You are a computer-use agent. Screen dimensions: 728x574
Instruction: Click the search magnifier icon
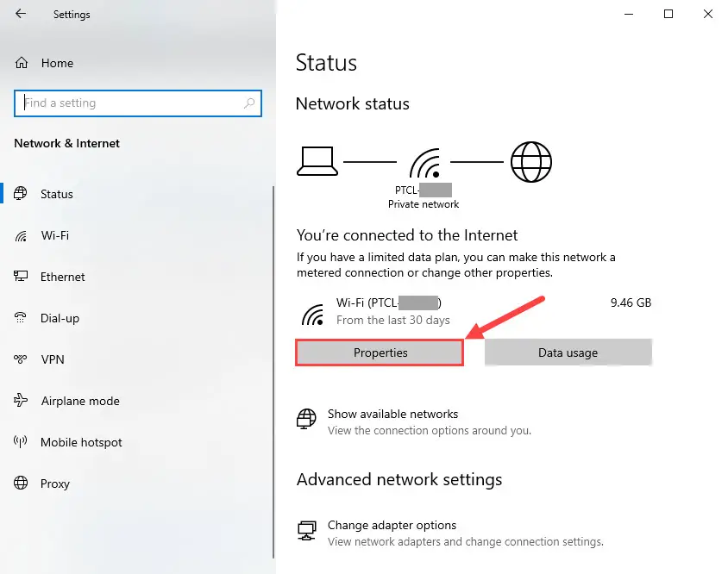pyautogui.click(x=249, y=103)
